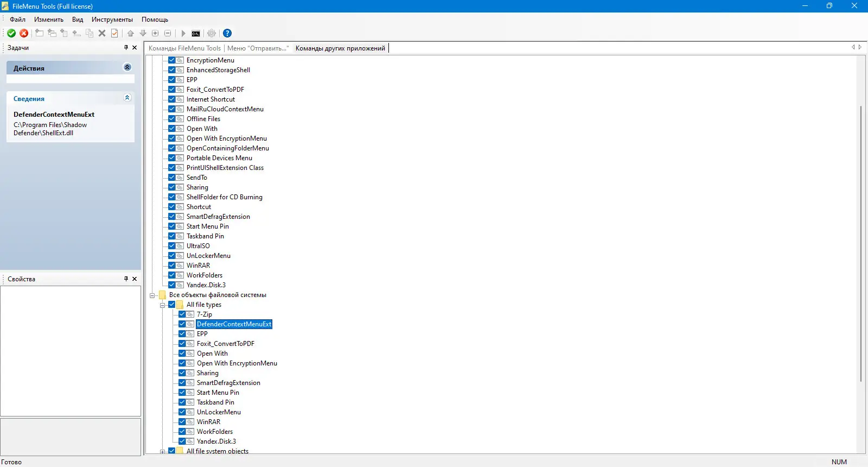Screen dimensions: 868x467
Task: Open the Изменить menu
Action: click(49, 20)
